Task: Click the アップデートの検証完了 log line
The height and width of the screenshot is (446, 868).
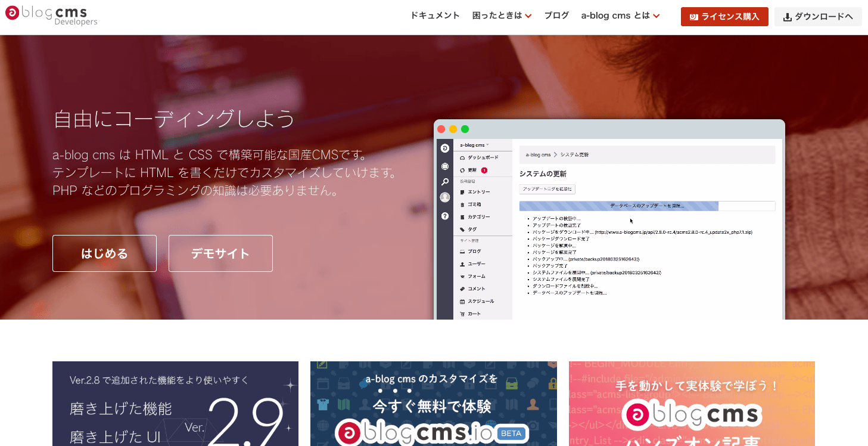Action: click(556, 225)
